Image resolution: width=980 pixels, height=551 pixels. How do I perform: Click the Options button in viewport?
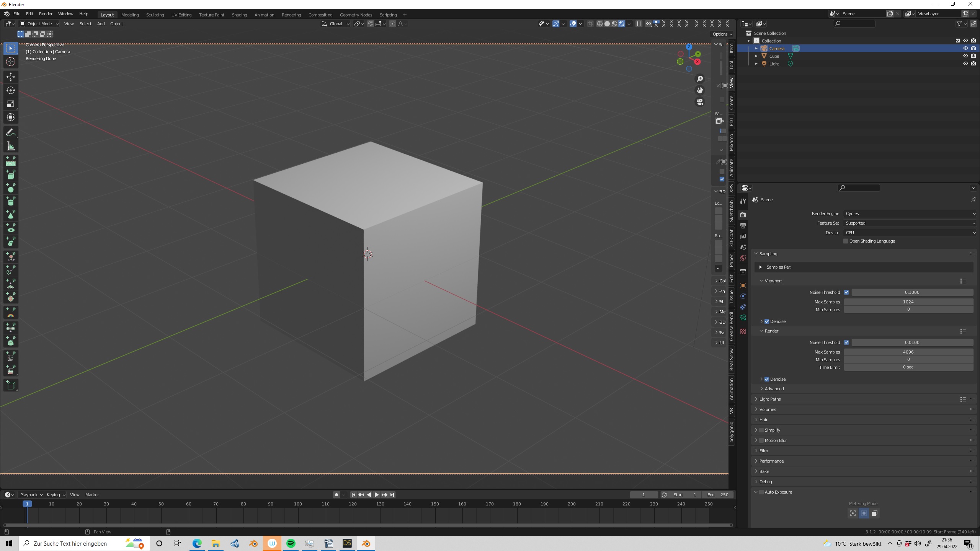[722, 34]
